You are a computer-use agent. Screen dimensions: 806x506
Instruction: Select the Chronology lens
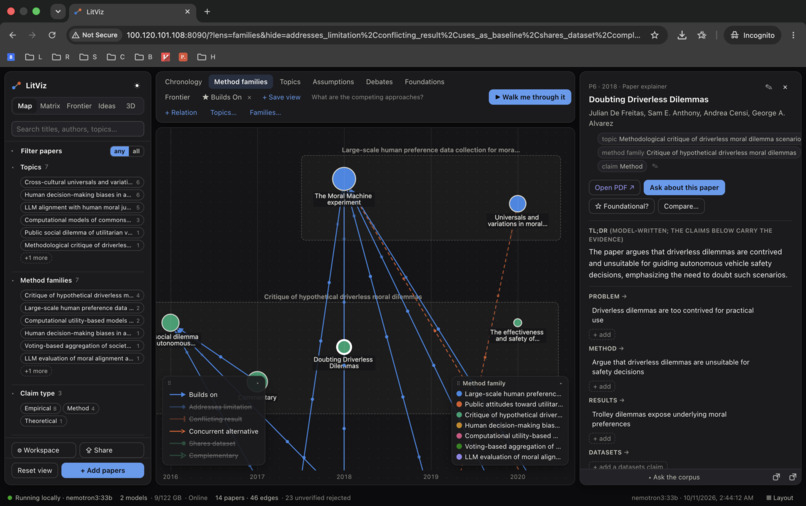point(183,82)
